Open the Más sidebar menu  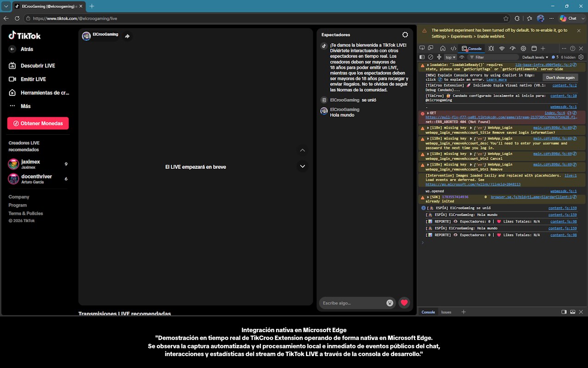(20, 106)
